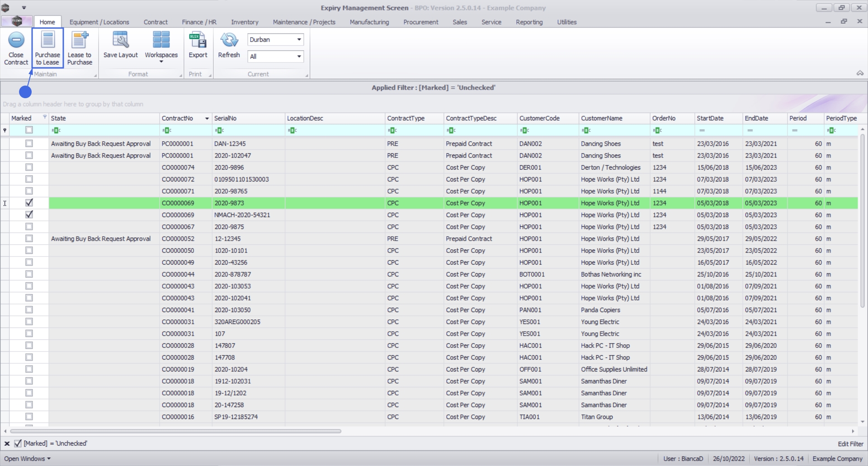The image size is (868, 466).
Task: Toggle the Marked filter row checkbox
Action: (29, 130)
